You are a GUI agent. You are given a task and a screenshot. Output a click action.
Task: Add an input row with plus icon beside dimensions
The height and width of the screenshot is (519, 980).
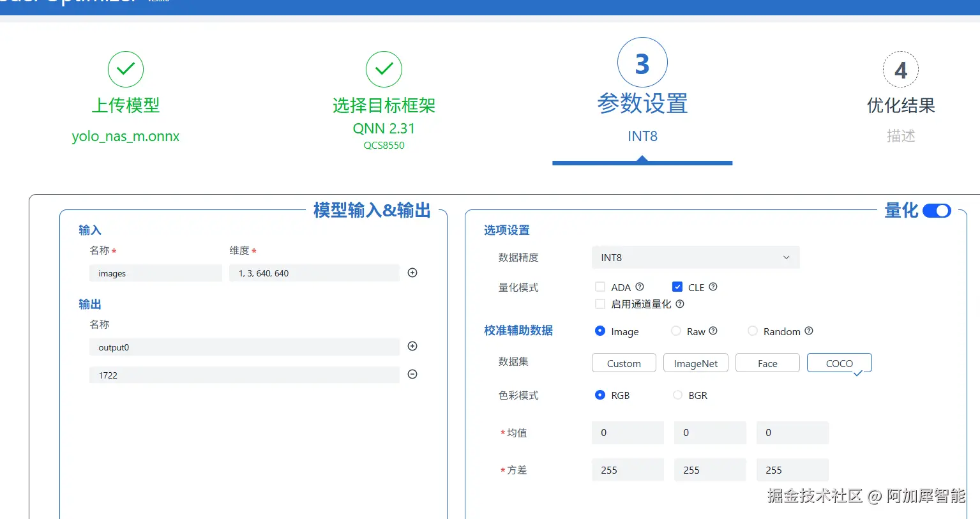412,273
